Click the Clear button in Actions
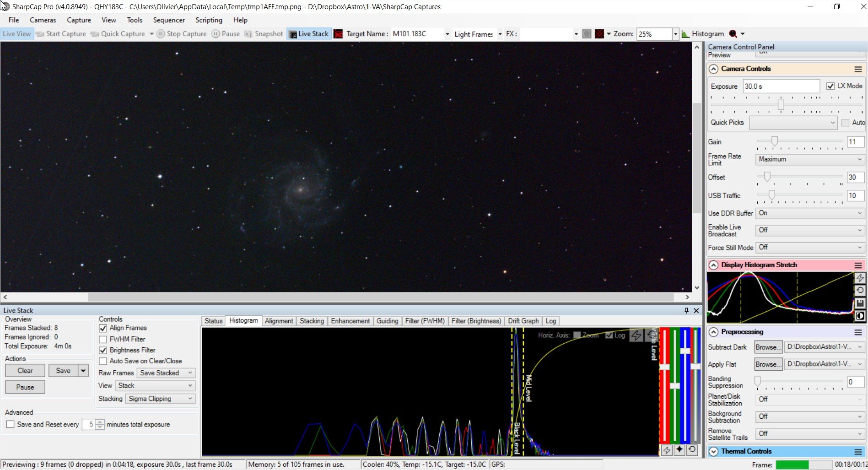The image size is (868, 470). pyautogui.click(x=25, y=371)
